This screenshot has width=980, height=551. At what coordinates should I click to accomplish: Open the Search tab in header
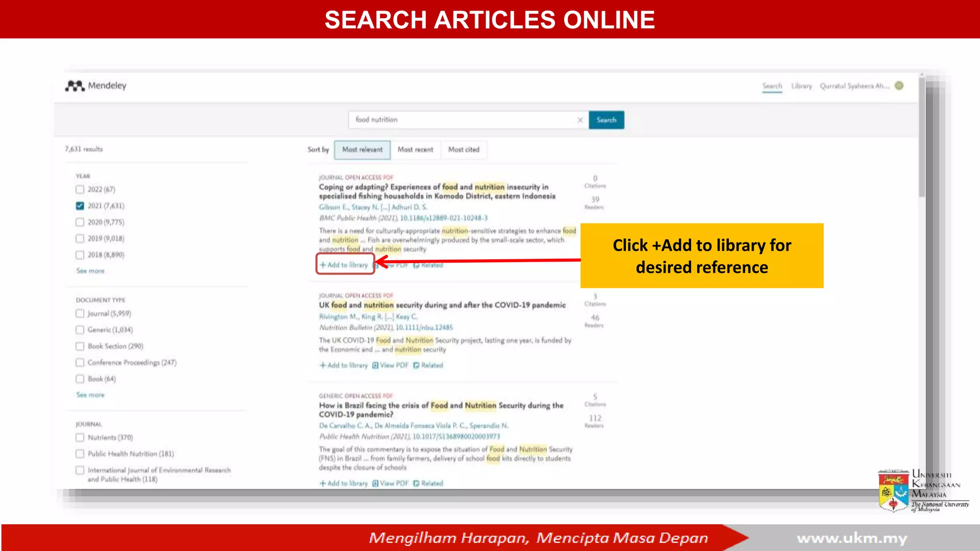[772, 86]
